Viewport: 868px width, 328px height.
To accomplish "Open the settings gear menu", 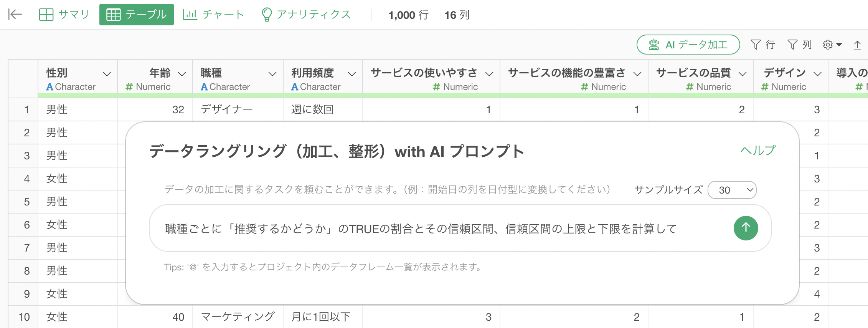I will coord(832,45).
